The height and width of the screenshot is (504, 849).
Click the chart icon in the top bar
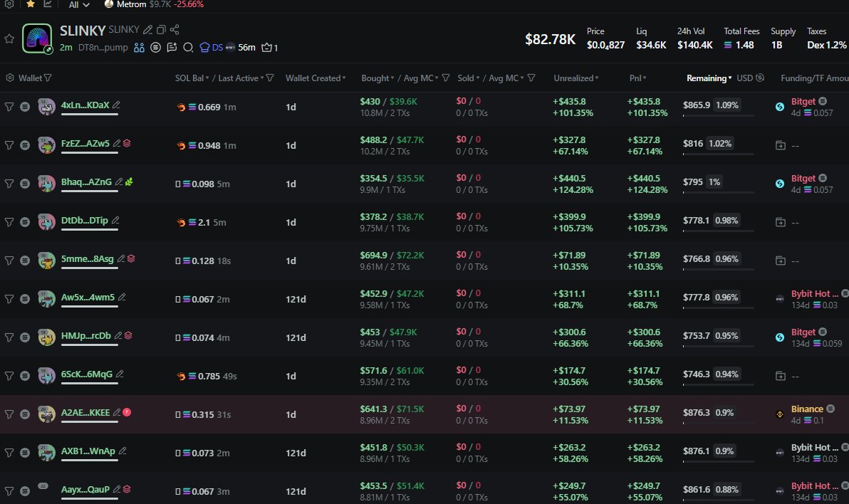[x=48, y=4]
